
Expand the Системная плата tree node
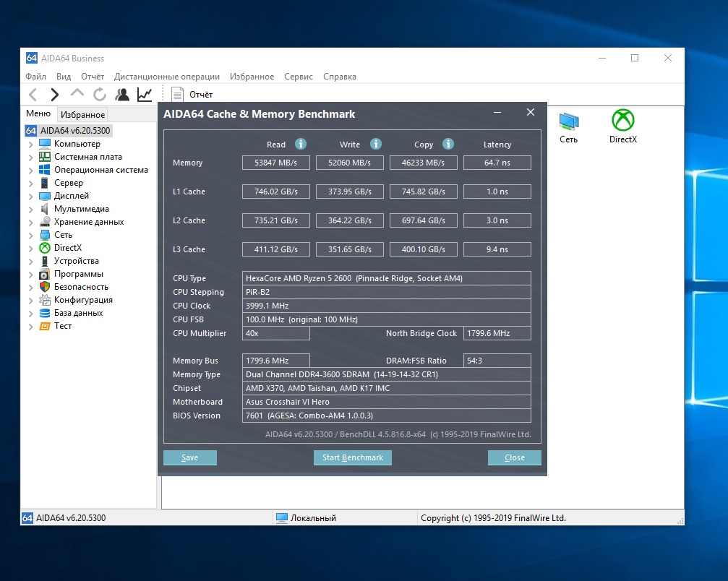pos(30,158)
